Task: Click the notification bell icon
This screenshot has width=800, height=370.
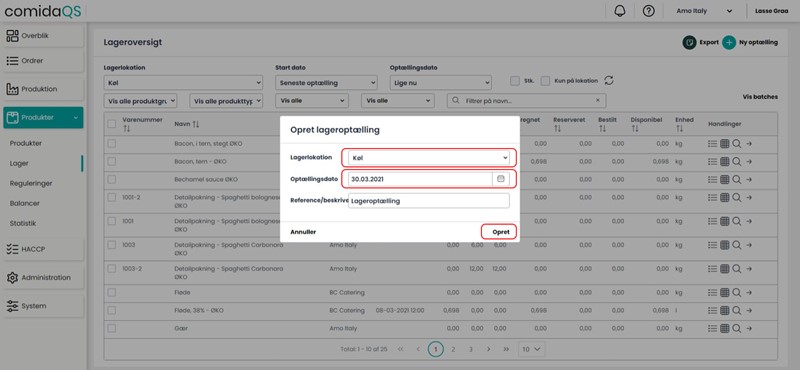Action: 620,11
